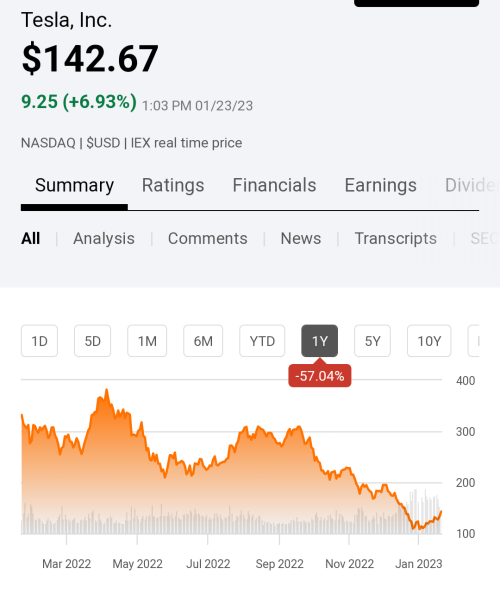Show 5Y price chart
Image resolution: width=500 pixels, height=594 pixels.
coord(372,341)
